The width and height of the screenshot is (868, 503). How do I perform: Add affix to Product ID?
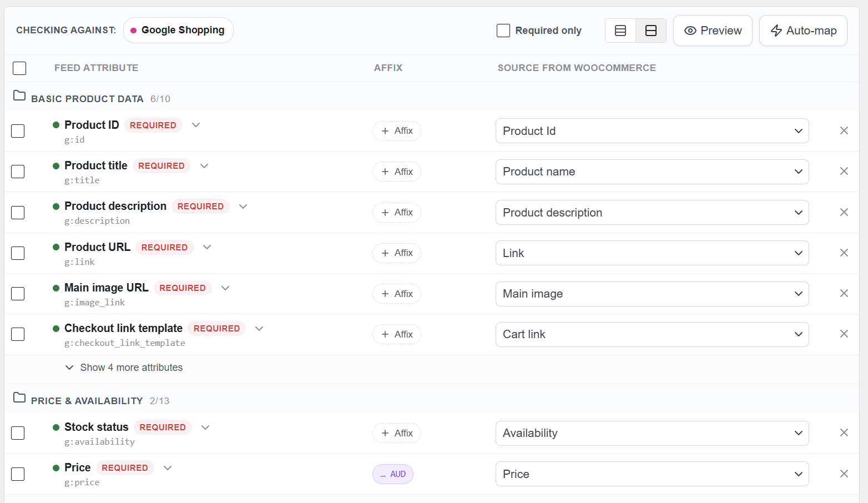pyautogui.click(x=397, y=131)
